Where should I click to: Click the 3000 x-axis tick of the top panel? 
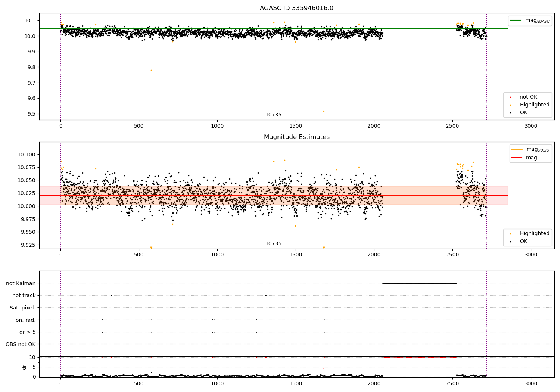click(531, 126)
